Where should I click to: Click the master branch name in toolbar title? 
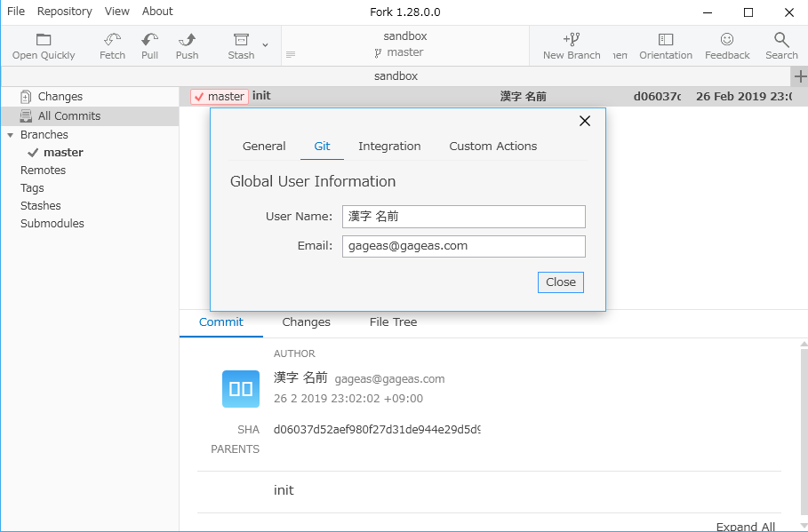[405, 52]
